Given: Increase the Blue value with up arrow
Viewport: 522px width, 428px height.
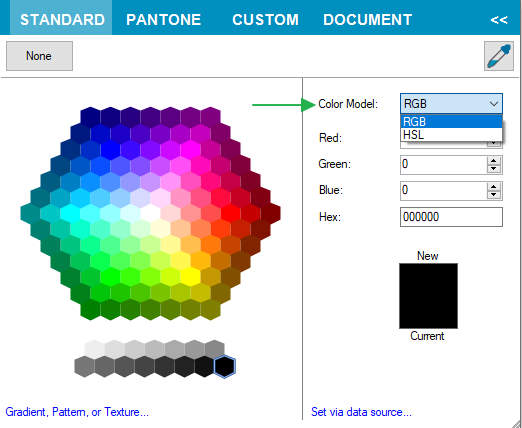Looking at the screenshot, I should [x=494, y=187].
